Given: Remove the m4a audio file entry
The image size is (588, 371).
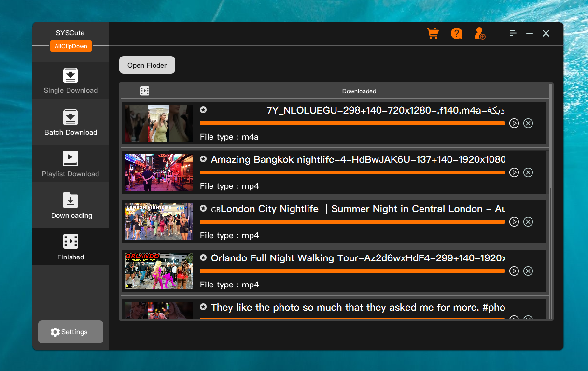Looking at the screenshot, I should pyautogui.click(x=528, y=123).
